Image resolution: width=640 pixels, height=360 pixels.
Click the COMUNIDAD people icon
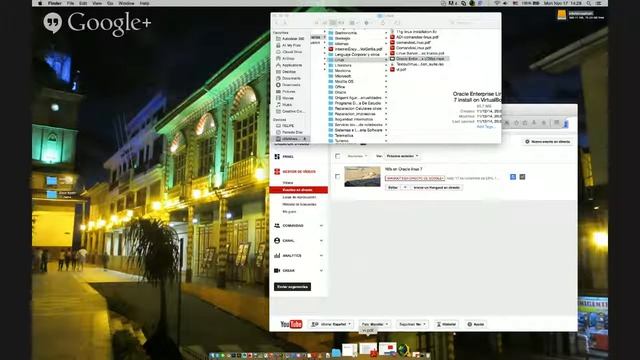[x=277, y=226]
